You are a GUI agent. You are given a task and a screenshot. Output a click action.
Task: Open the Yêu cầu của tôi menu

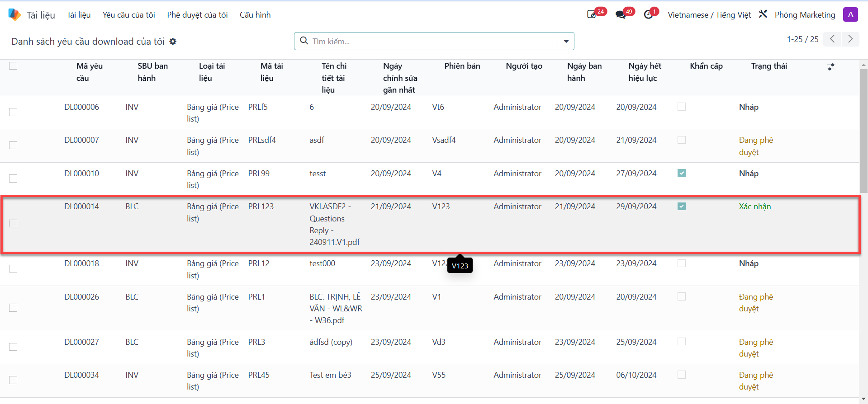128,15
